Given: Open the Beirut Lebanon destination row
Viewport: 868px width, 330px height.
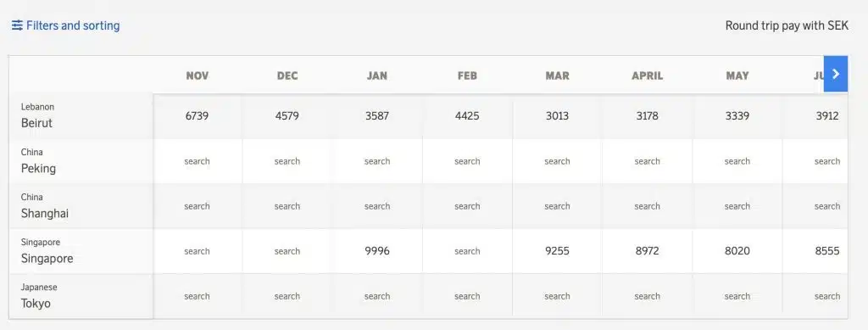Looking at the screenshot, I should pos(81,116).
